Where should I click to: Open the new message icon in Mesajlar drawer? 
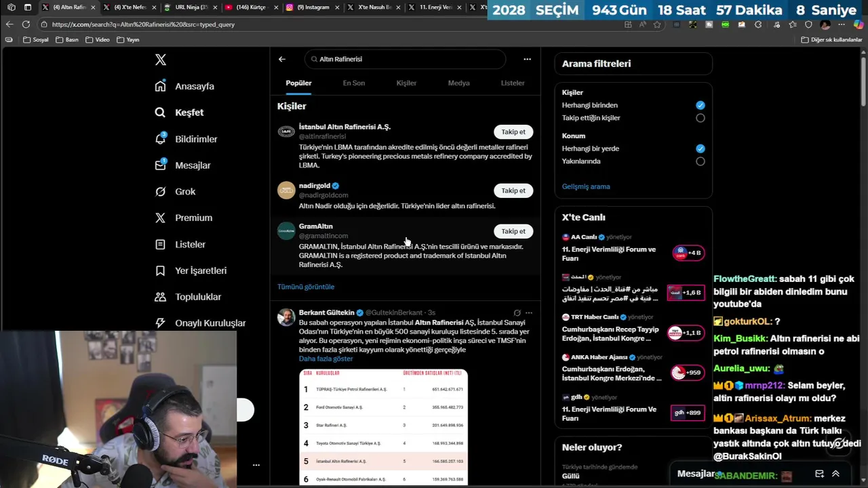pos(819,474)
